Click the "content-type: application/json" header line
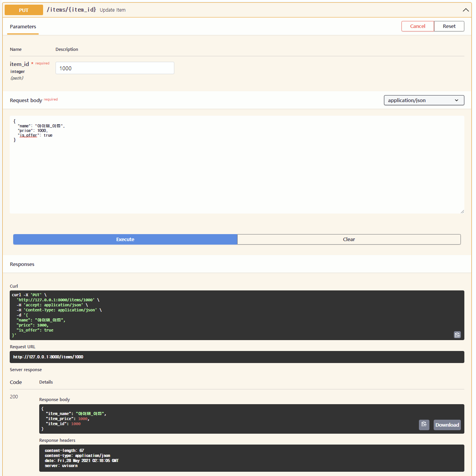 click(77, 455)
